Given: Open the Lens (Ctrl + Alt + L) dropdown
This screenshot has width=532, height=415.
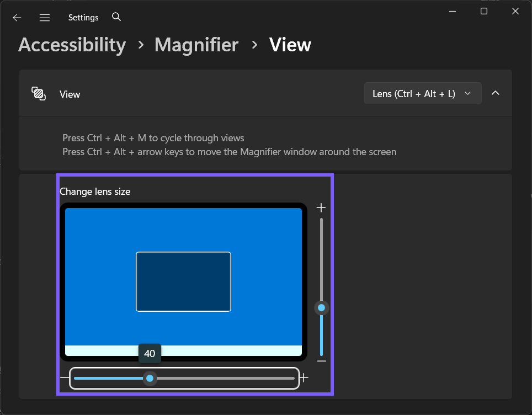Looking at the screenshot, I should pyautogui.click(x=422, y=93).
